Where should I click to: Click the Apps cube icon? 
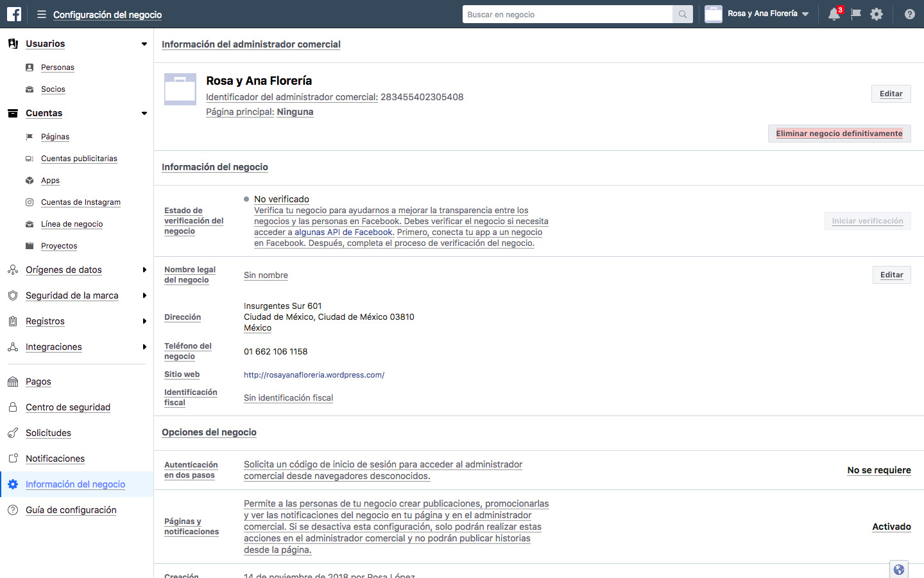[30, 180]
